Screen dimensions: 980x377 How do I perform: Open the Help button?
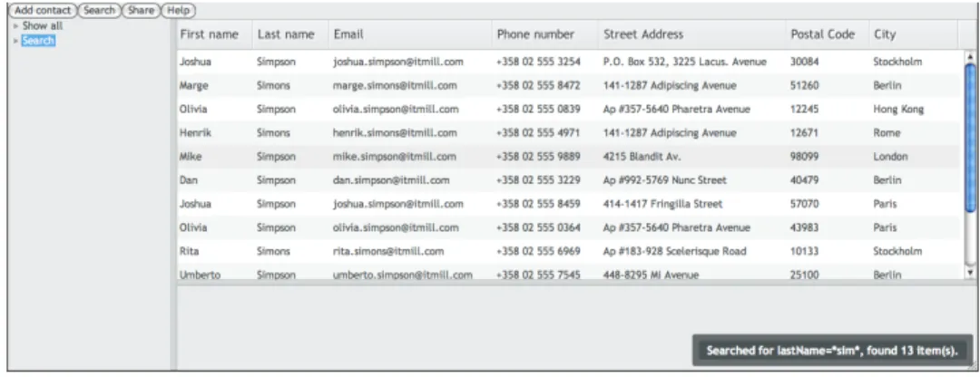(179, 11)
